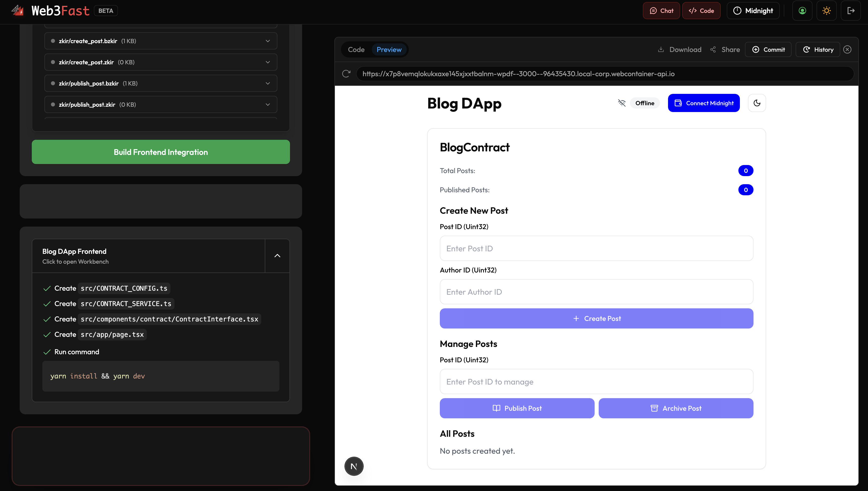Click the Published Posts count badge

pyautogui.click(x=746, y=190)
